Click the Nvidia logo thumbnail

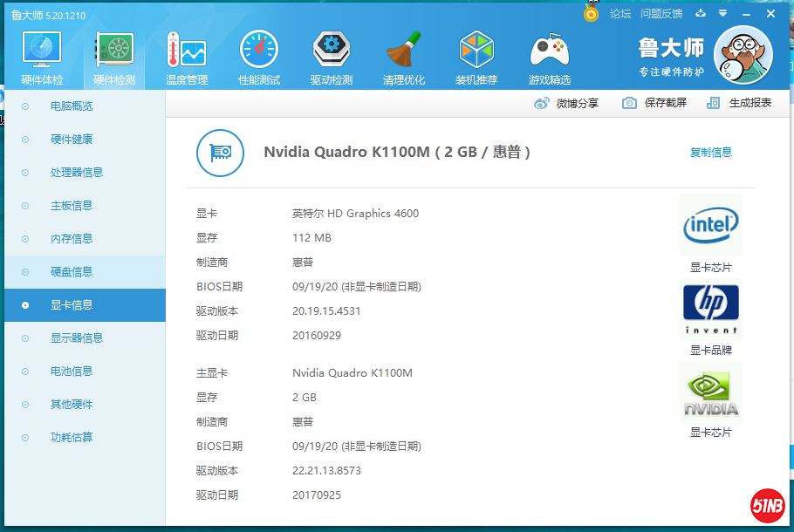coord(711,392)
